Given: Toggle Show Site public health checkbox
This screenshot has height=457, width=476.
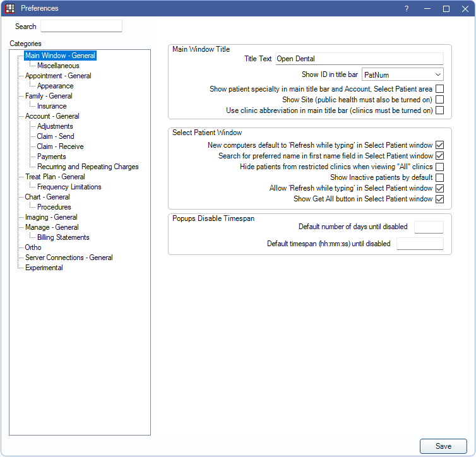Looking at the screenshot, I should click(x=439, y=100).
